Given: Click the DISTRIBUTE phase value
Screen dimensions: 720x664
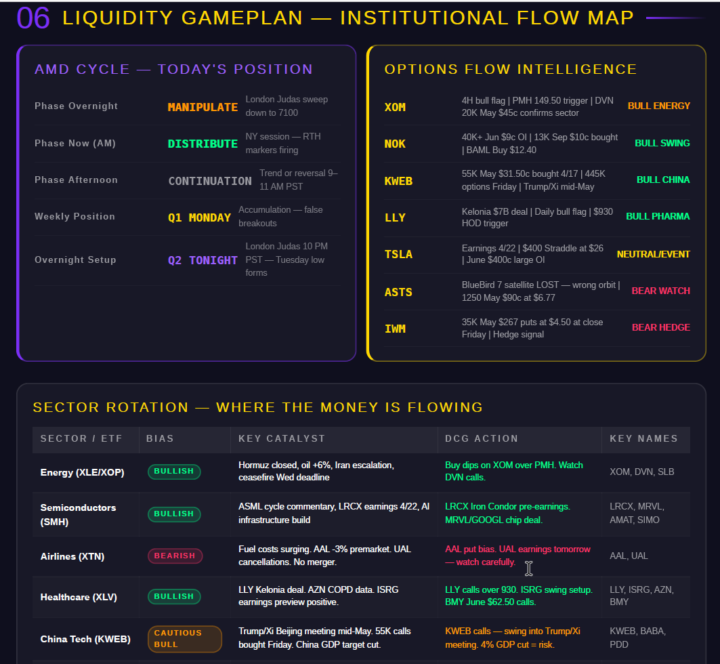Looking at the screenshot, I should point(202,144).
